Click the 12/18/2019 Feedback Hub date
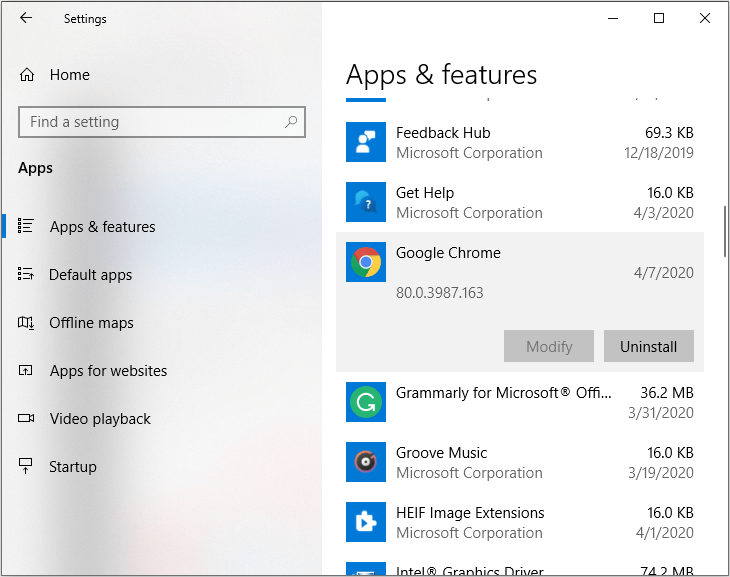Image resolution: width=730 pixels, height=577 pixels. (x=659, y=153)
